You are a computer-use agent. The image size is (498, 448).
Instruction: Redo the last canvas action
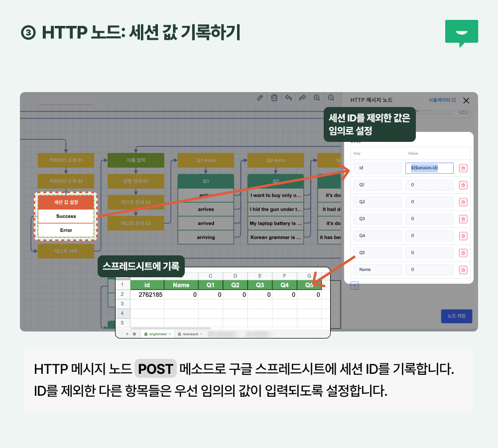302,98
